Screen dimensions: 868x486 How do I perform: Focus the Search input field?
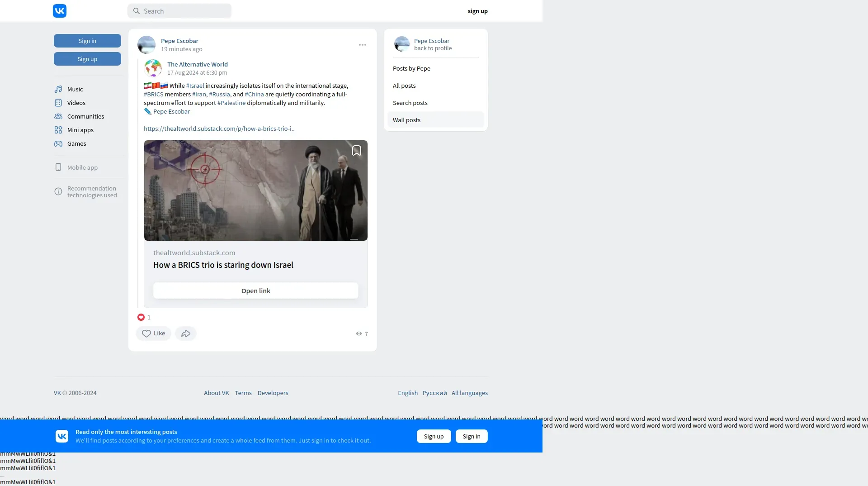179,11
